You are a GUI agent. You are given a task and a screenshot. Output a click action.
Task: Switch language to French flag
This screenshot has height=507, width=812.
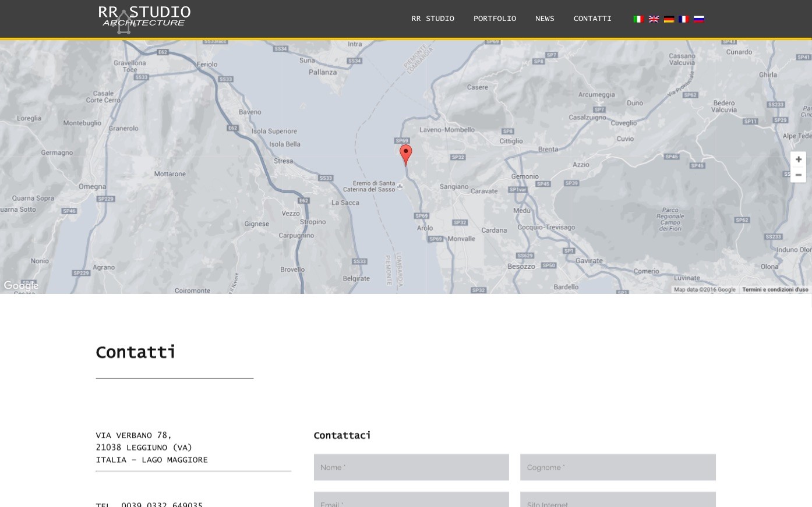[x=684, y=19]
